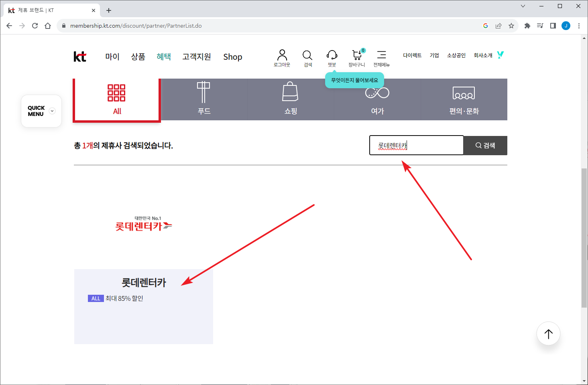Image resolution: width=588 pixels, height=385 pixels.
Task: Toggle the browser side panel icon
Action: point(553,26)
